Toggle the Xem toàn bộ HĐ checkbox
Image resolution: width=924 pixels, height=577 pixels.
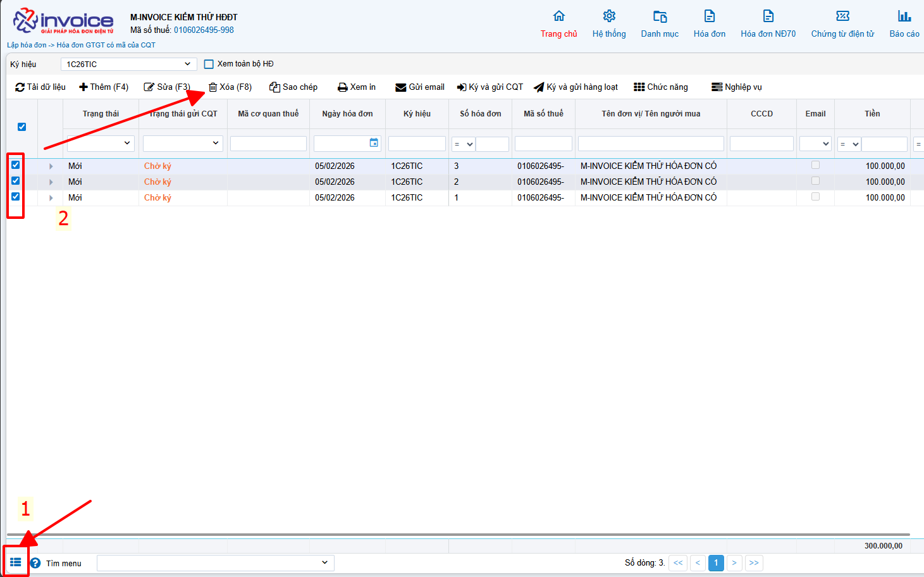[x=209, y=64]
